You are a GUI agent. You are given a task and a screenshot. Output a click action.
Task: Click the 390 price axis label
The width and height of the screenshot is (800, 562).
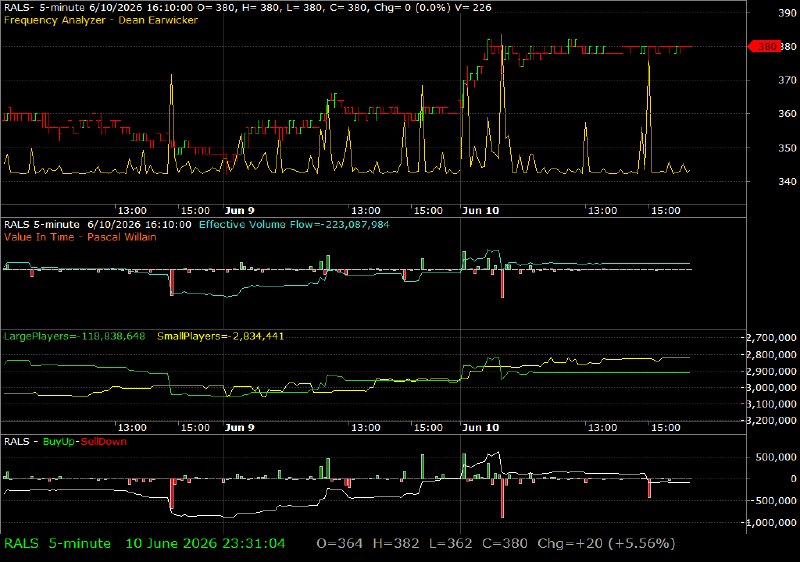tap(787, 13)
